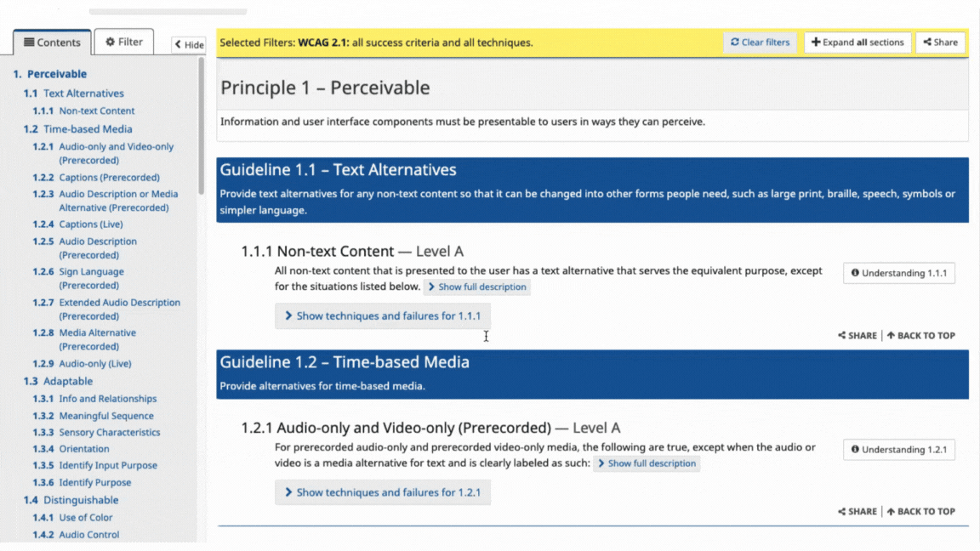Select 1.3.2 Meaningful Sequence
This screenshot has height=551, width=980.
pos(93,416)
